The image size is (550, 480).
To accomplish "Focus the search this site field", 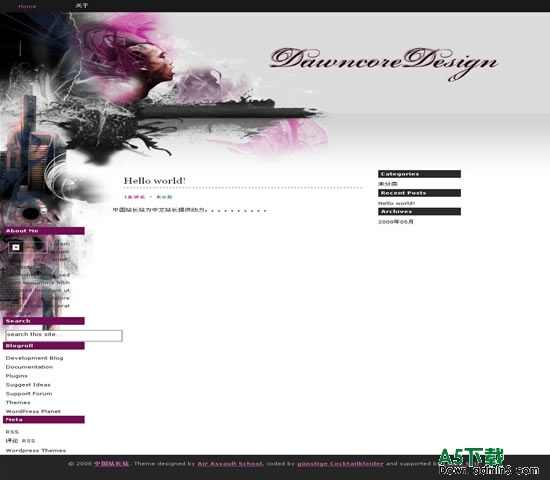I will (64, 335).
